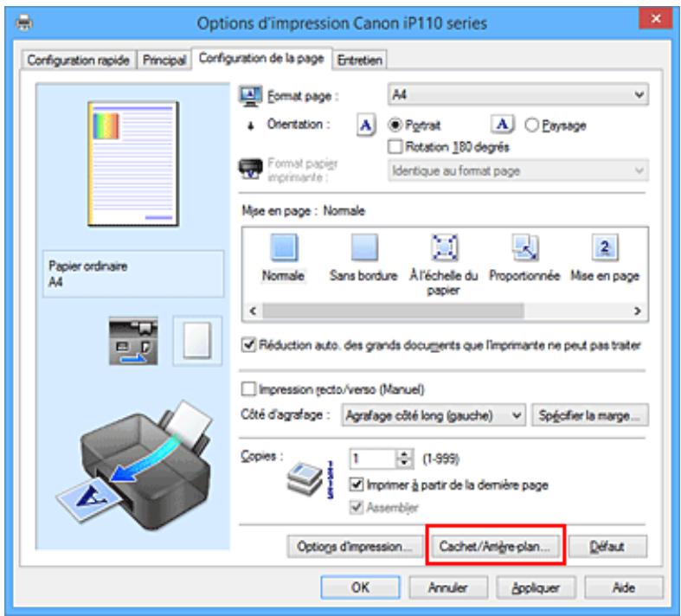The image size is (681, 616).
Task: Click the blank page icon beside tray icon
Action: click(197, 340)
